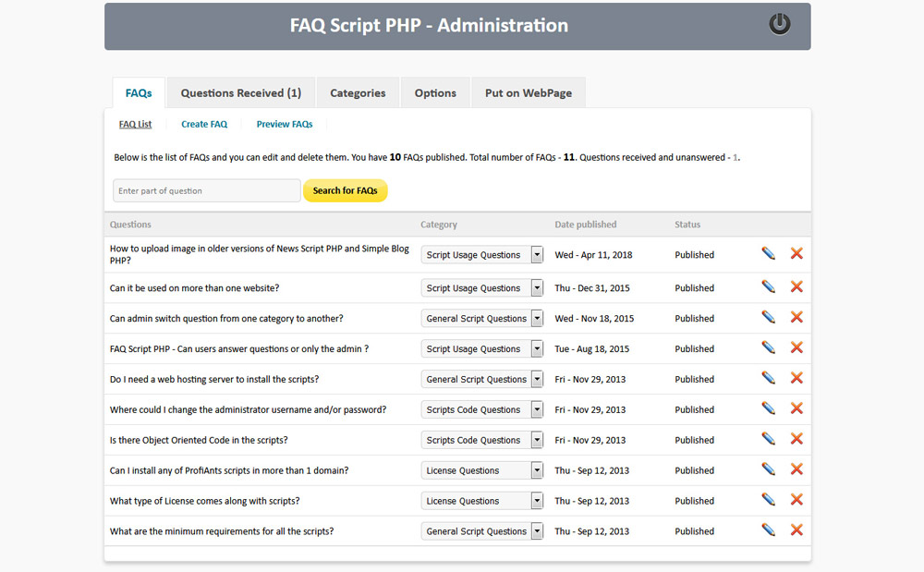Image resolution: width=924 pixels, height=572 pixels.
Task: Delete the FAQ about website usage
Action: [x=796, y=287]
